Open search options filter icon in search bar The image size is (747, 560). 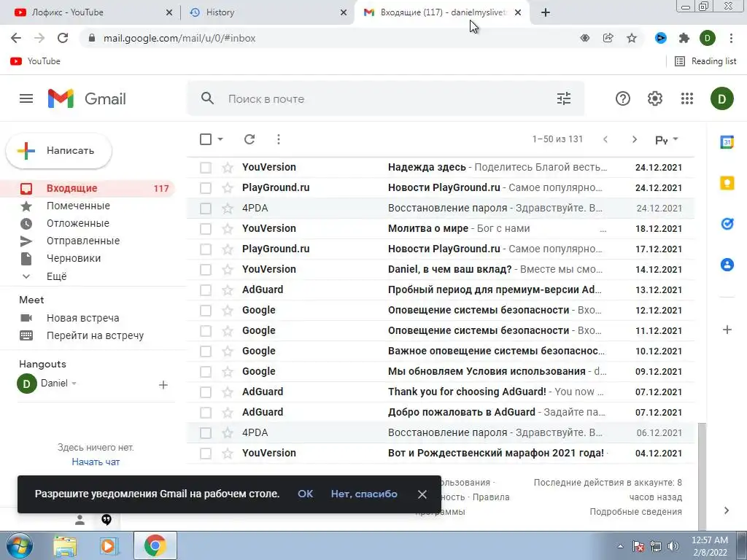[564, 98]
